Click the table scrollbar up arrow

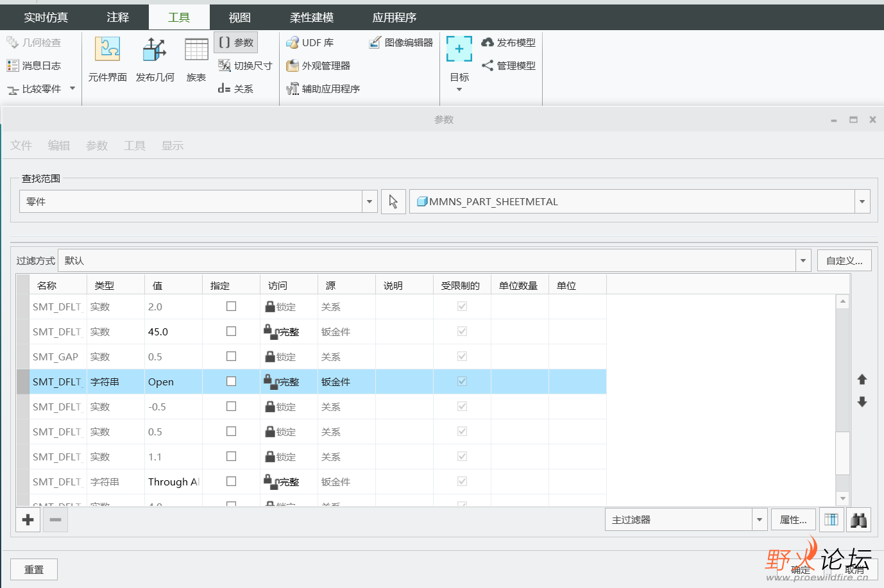pos(843,301)
